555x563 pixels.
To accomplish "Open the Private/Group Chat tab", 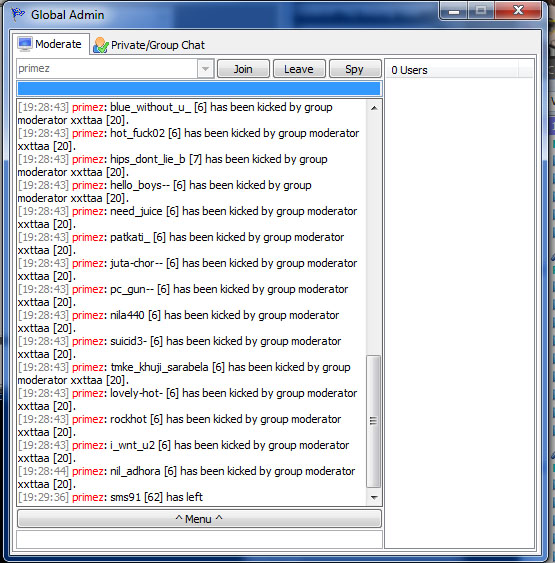I will pos(149,45).
